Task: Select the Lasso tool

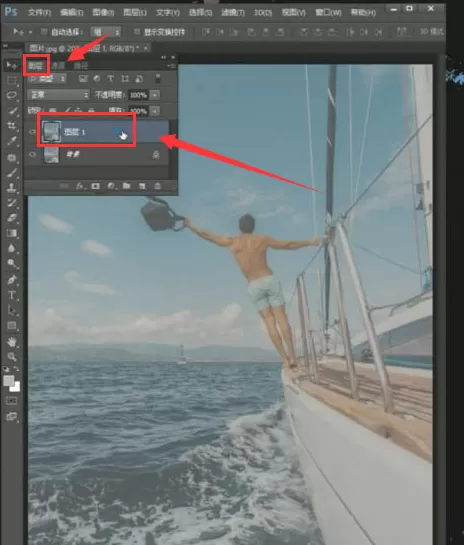Action: (x=11, y=95)
